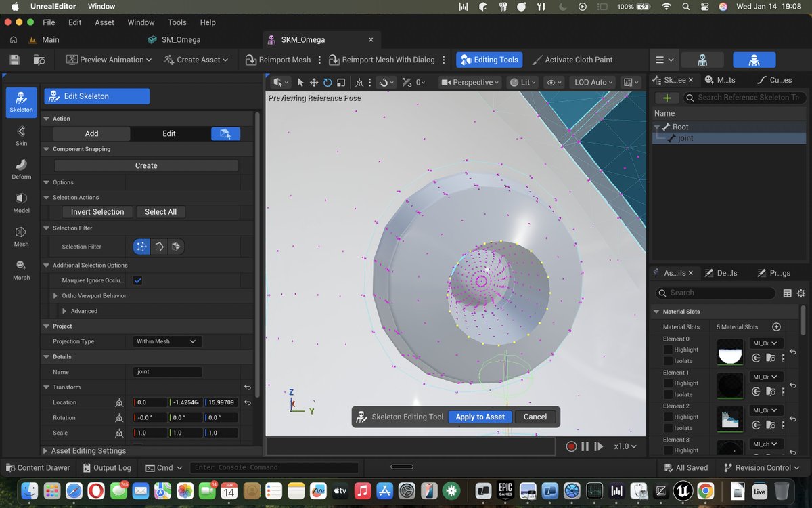Screen dimensions: 812x508
Task: Open the Projection Type Within Mesh dropdown
Action: (x=167, y=341)
